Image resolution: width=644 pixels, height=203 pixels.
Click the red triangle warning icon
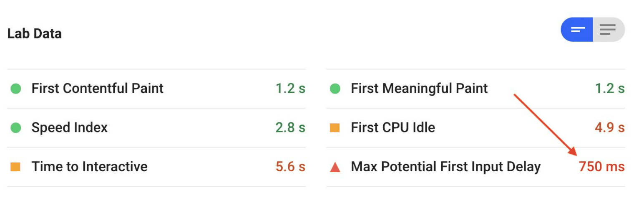coord(335,167)
